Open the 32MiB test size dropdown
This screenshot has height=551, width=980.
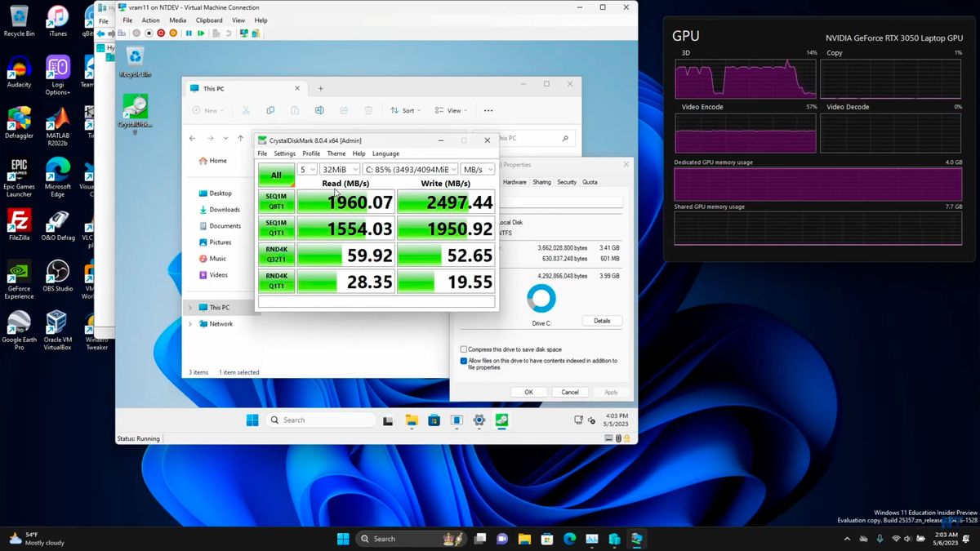pos(339,169)
